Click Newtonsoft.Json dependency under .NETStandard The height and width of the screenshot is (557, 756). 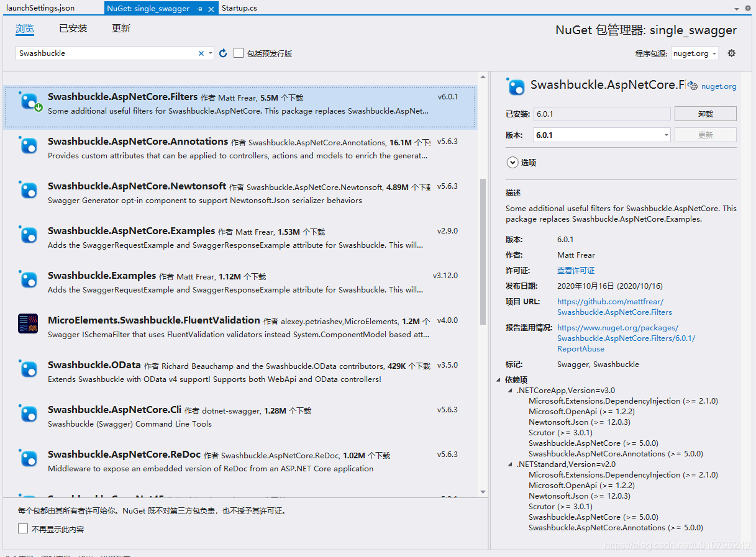click(580, 496)
